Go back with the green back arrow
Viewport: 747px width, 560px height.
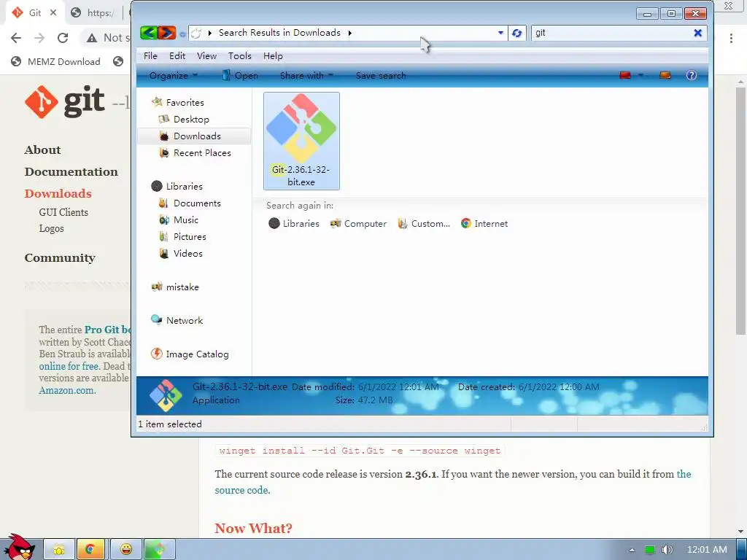pyautogui.click(x=149, y=32)
